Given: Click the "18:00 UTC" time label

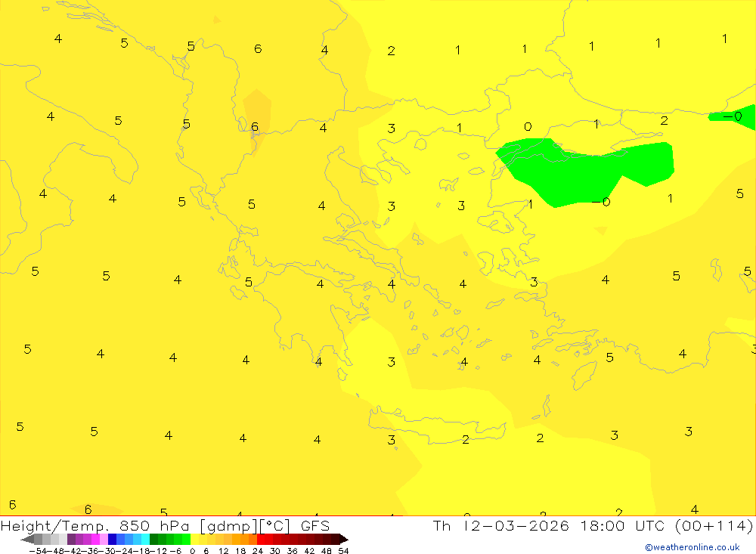Looking at the screenshot, I should (622, 525).
